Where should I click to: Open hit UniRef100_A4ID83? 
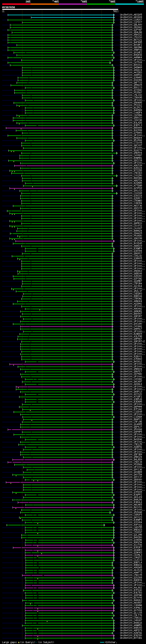click(x=131, y=72)
